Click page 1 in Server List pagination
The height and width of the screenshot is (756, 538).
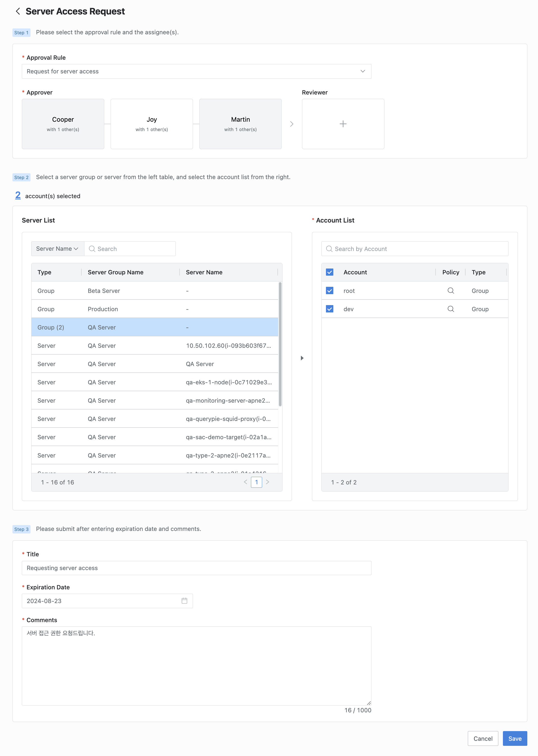(x=256, y=482)
